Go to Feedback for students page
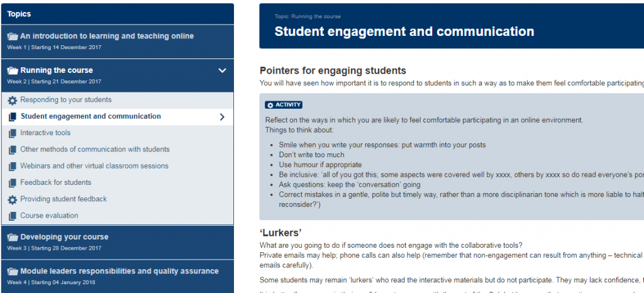 (55, 182)
